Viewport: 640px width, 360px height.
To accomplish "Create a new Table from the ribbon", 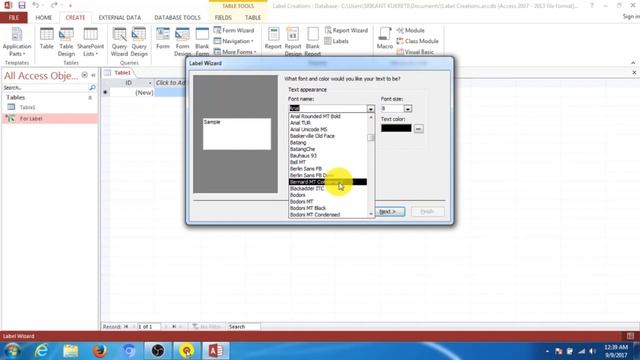I will [47, 39].
